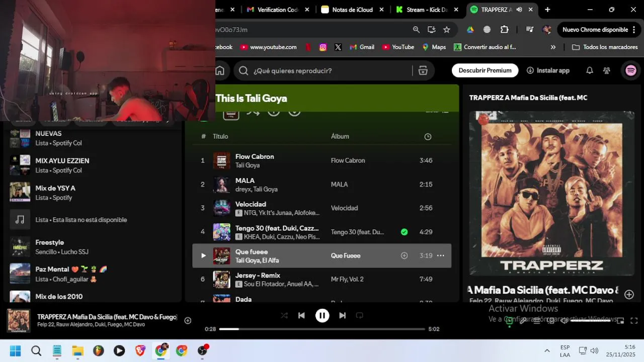
Task: Open the Browse icon beside search field
Action: pyautogui.click(x=423, y=71)
